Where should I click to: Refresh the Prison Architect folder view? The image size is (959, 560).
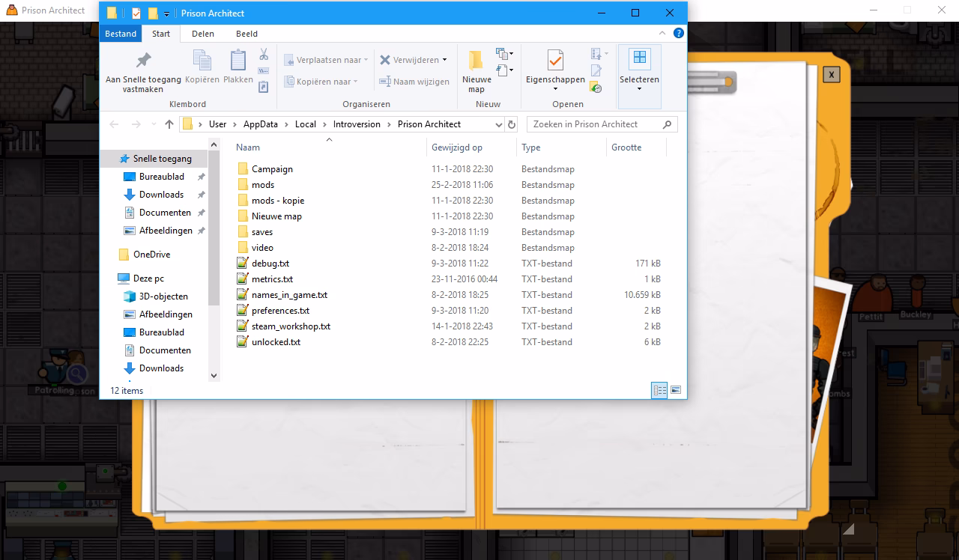pos(512,124)
